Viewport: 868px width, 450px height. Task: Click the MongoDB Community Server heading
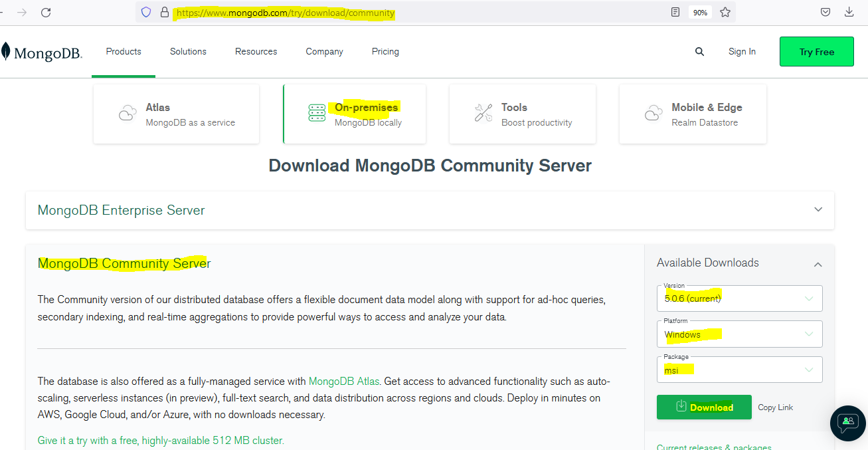coord(124,263)
